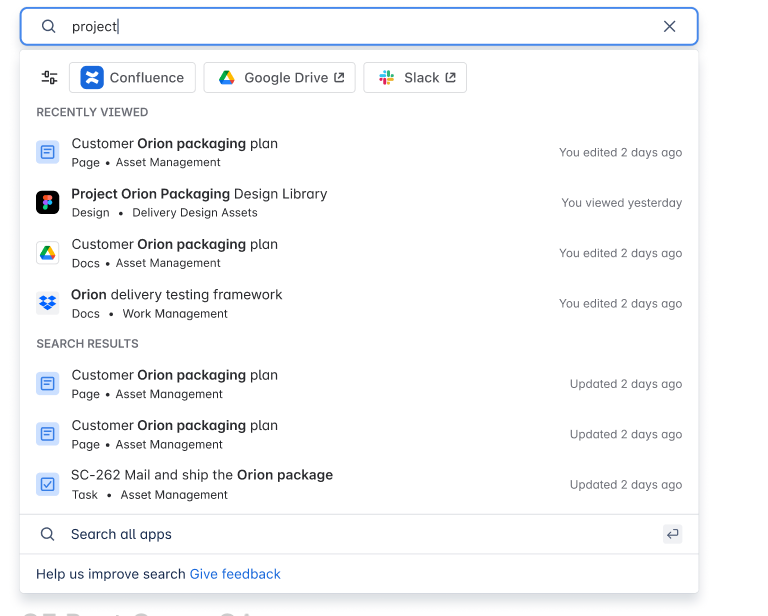The width and height of the screenshot is (768, 616).
Task: Click the page icon of the first recently viewed item
Action: pos(48,152)
